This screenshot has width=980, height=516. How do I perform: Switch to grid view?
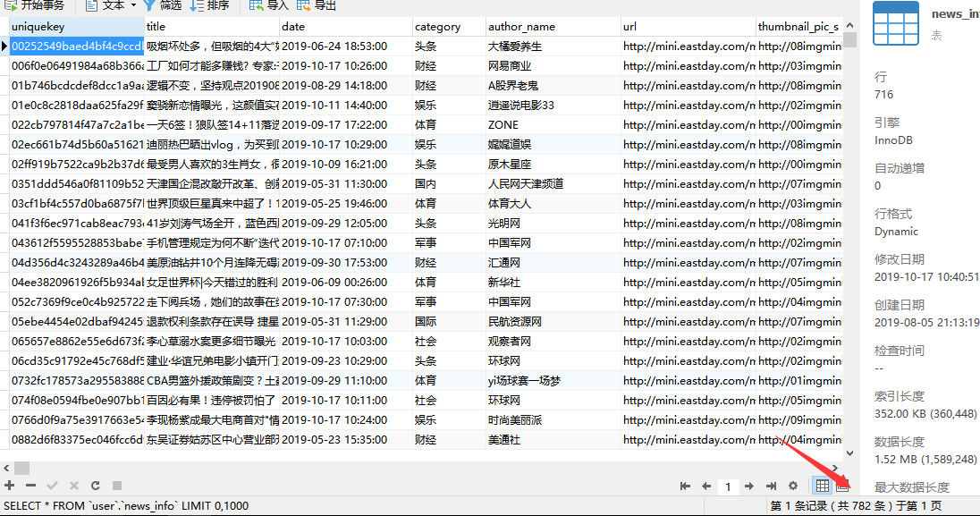pyautogui.click(x=823, y=486)
